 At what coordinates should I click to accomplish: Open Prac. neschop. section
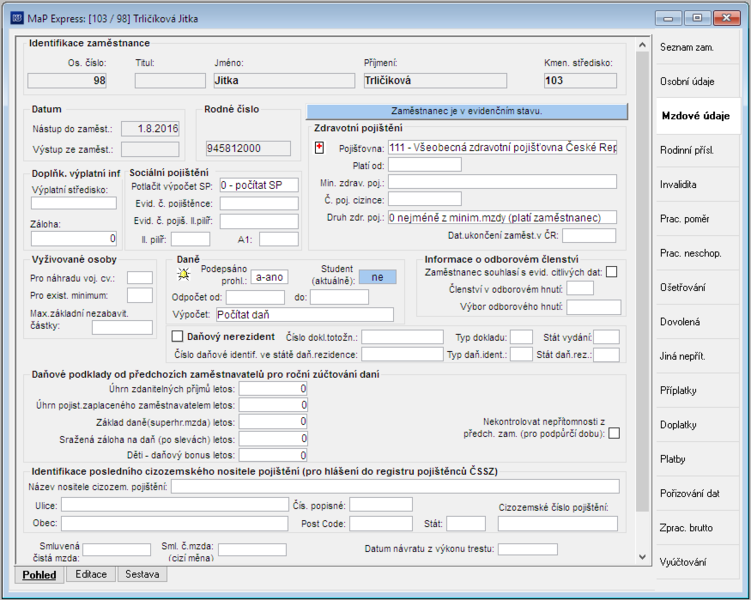point(697,253)
